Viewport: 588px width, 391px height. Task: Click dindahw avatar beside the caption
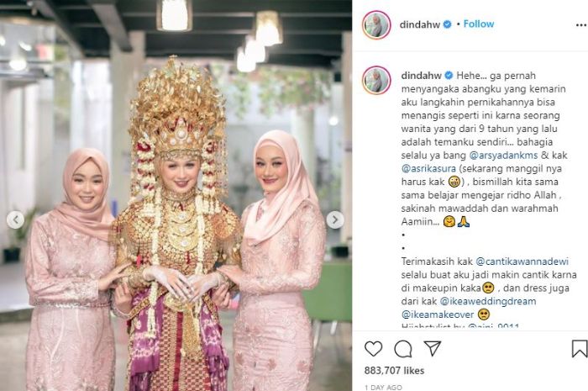pyautogui.click(x=376, y=80)
